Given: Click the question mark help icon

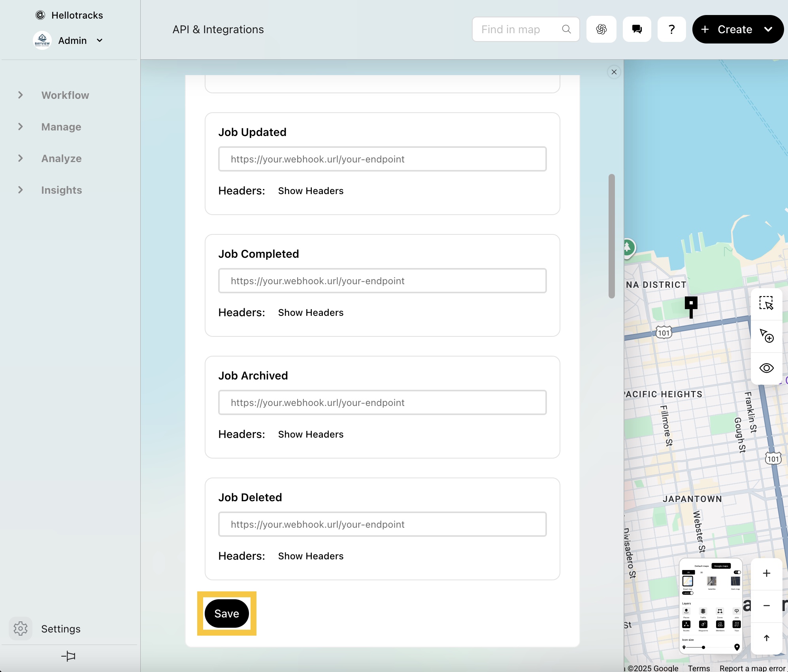Looking at the screenshot, I should point(671,29).
